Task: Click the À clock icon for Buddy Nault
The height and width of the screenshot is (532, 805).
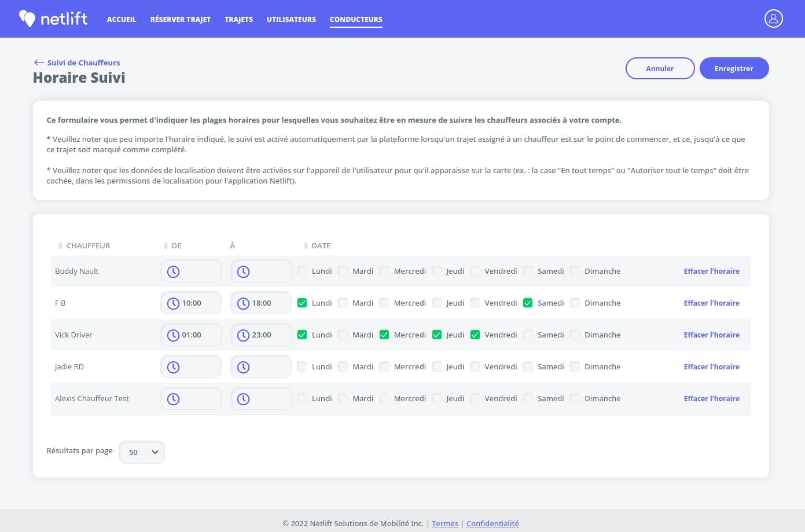Action: [243, 271]
